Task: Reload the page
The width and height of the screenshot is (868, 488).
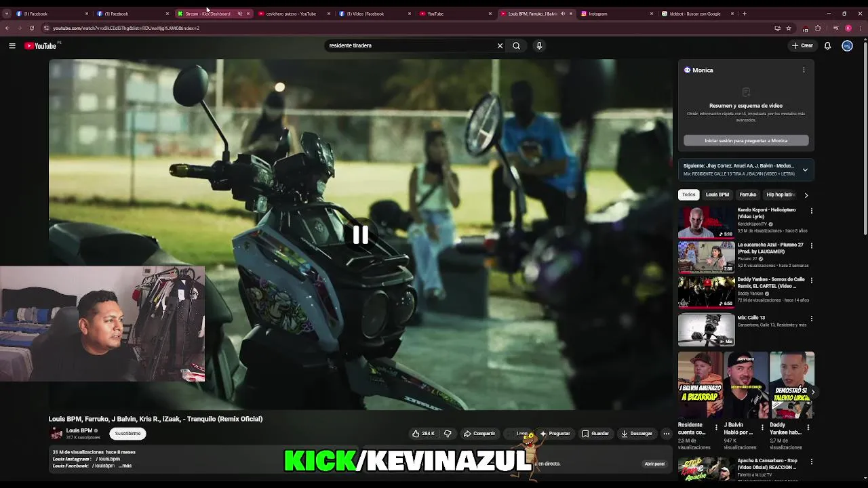Action: point(31,28)
